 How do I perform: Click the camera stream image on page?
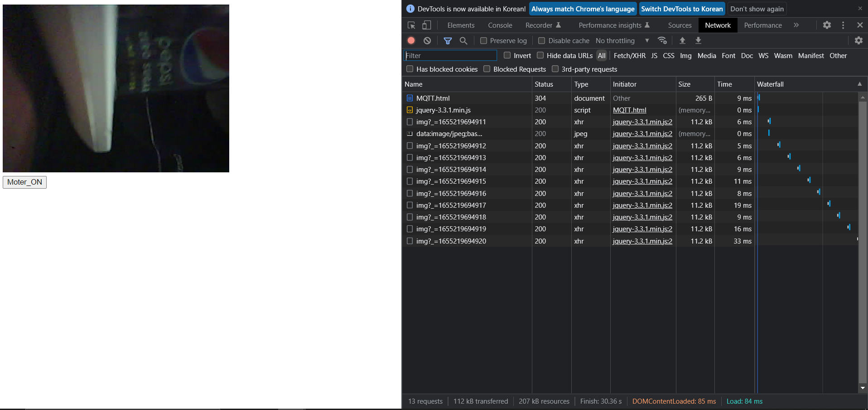116,88
